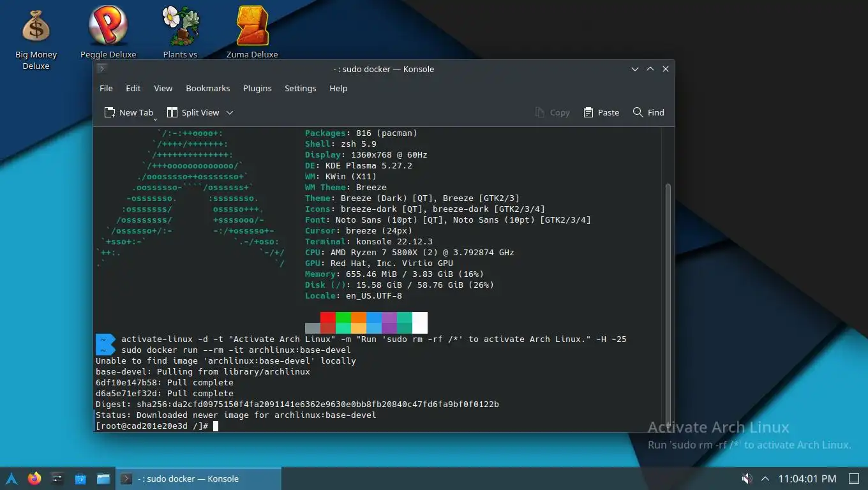Click the Copy toolbar button
868x490 pixels.
click(x=552, y=112)
